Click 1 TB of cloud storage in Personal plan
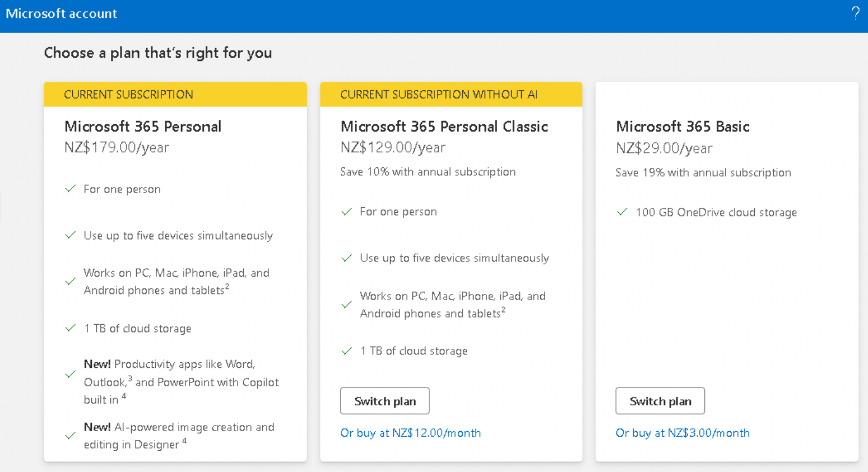868x472 pixels. pyautogui.click(x=137, y=328)
